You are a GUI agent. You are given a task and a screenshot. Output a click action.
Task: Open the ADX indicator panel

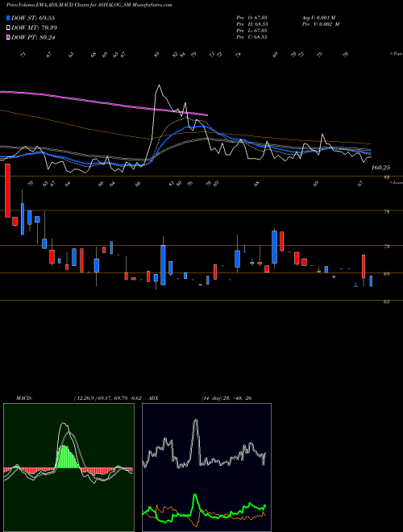[x=206, y=468]
